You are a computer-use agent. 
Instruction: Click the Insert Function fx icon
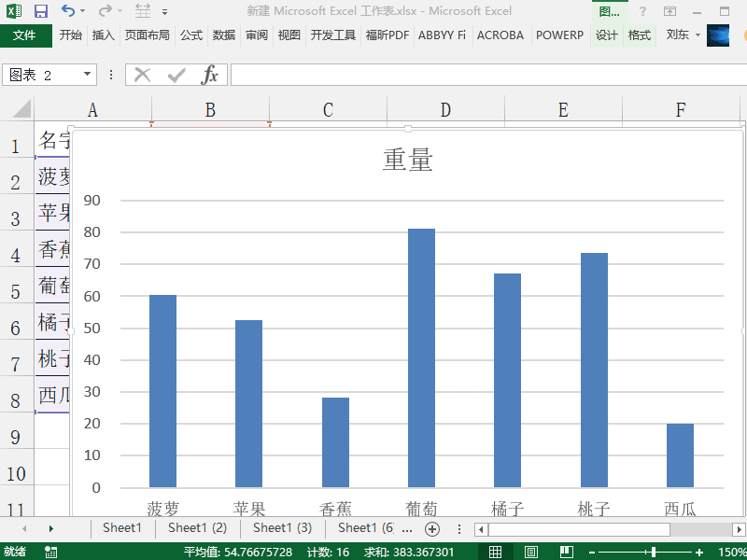coord(210,75)
